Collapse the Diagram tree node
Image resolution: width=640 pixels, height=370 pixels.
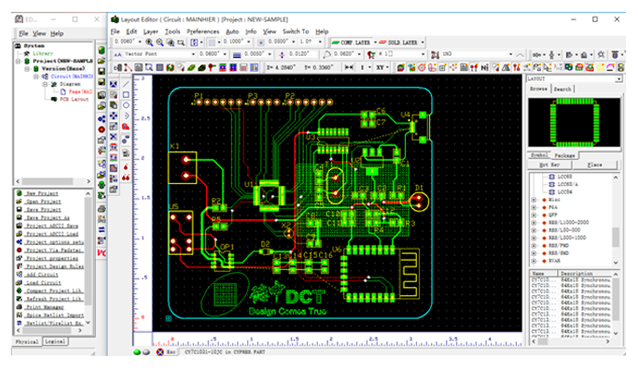tap(45, 84)
